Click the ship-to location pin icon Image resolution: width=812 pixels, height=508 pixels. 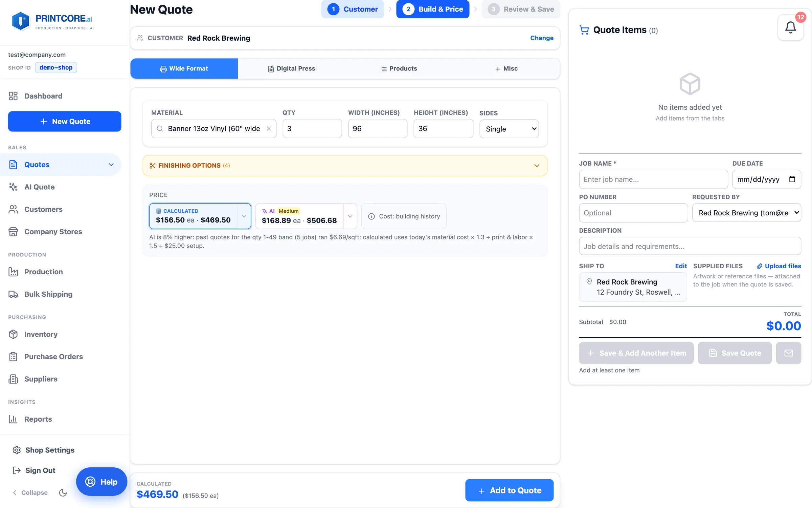coord(589,281)
